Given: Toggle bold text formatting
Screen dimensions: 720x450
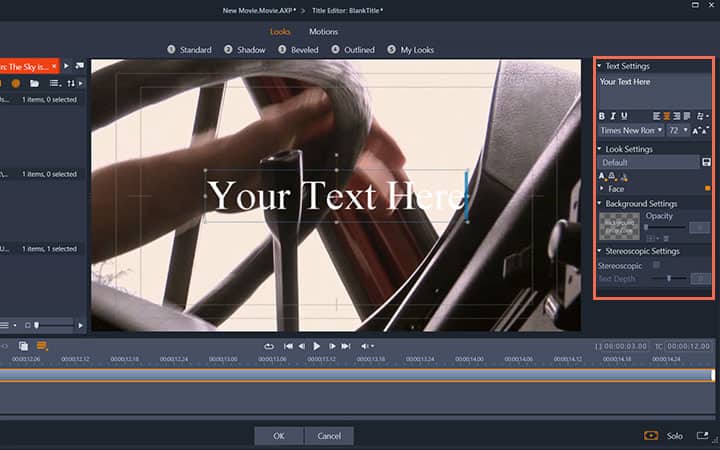Looking at the screenshot, I should [602, 116].
